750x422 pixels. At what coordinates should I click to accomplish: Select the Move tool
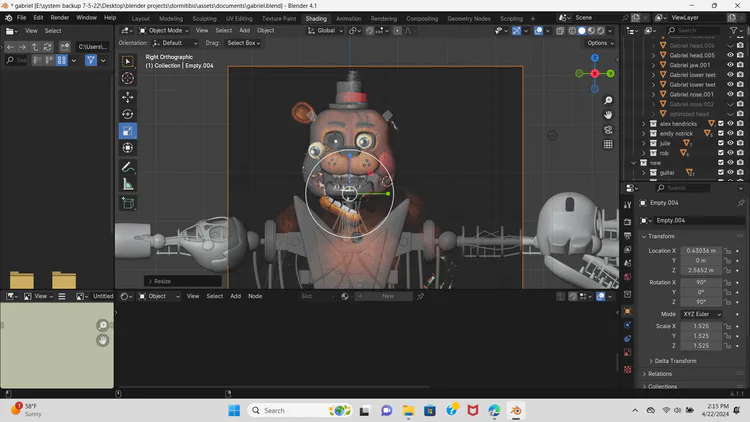tap(128, 97)
